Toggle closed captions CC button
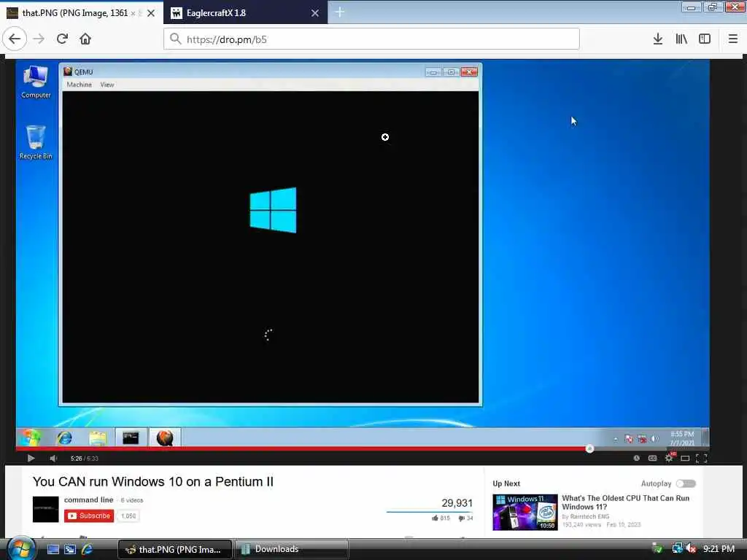This screenshot has height=560, width=747. (x=653, y=458)
